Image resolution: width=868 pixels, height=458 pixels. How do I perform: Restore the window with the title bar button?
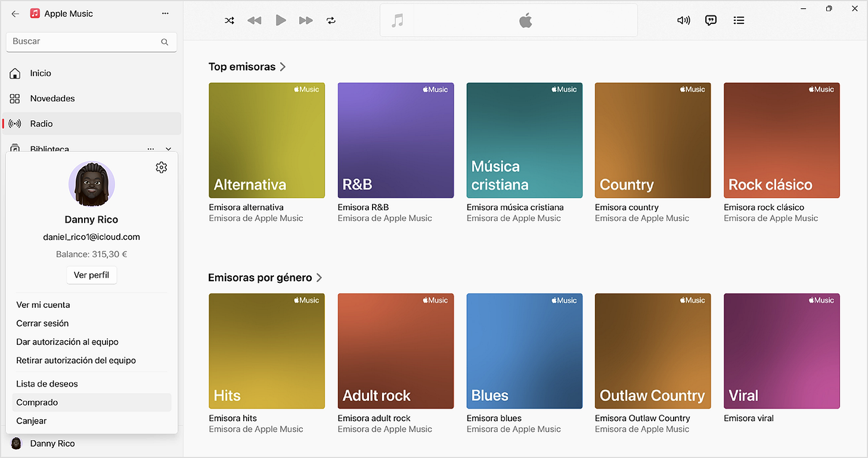point(829,8)
